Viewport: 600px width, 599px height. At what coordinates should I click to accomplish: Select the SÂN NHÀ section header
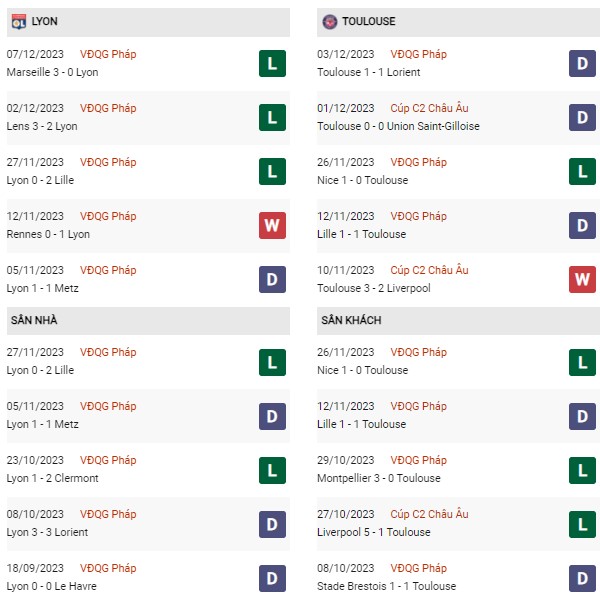coord(148,321)
